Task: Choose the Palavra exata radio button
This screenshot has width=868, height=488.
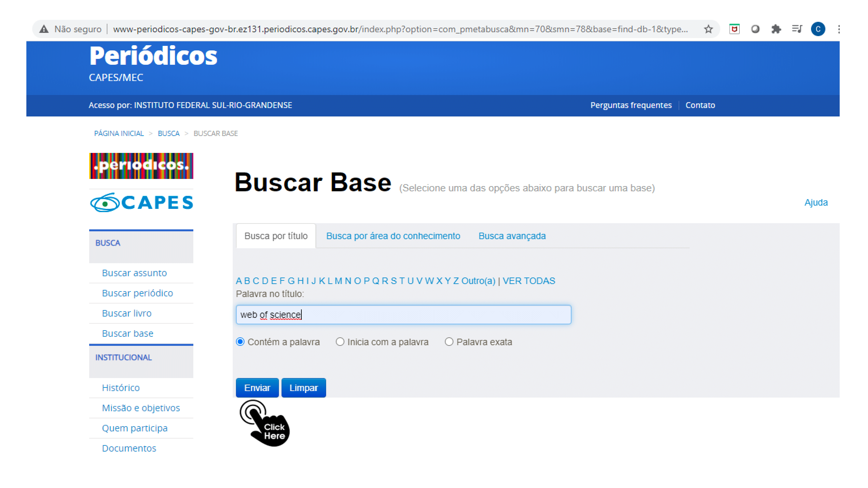Action: (448, 342)
